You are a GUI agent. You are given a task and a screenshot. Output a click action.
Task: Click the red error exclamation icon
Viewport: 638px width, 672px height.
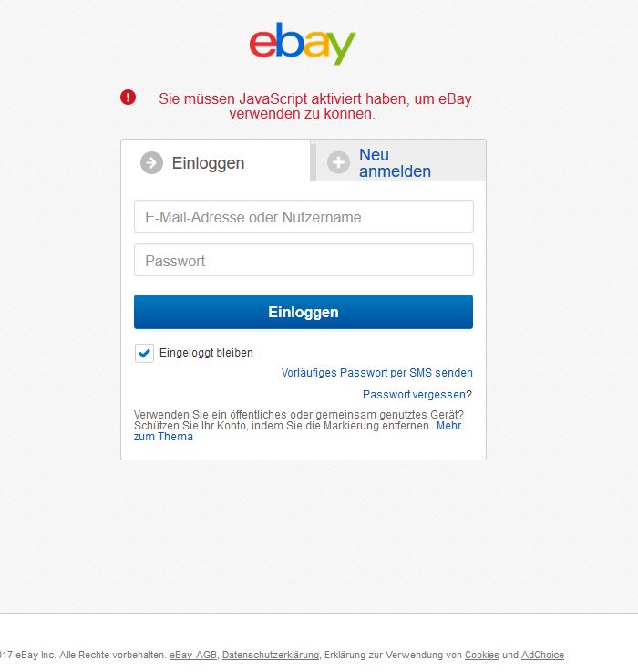128,98
